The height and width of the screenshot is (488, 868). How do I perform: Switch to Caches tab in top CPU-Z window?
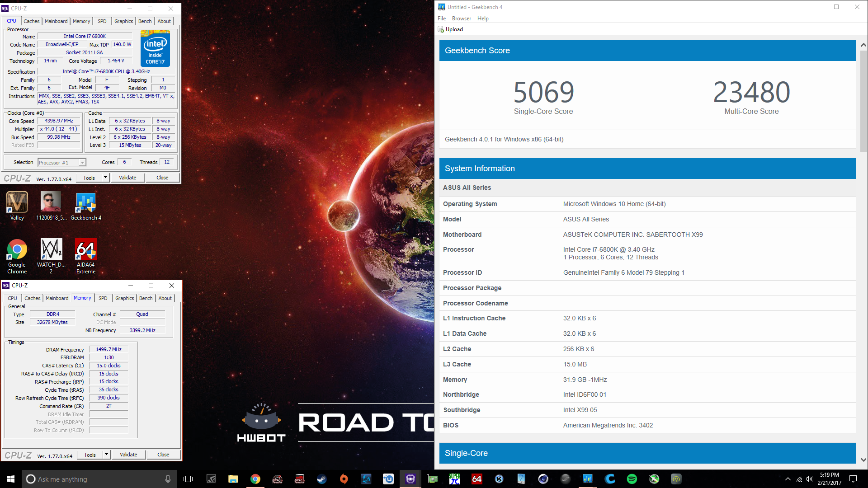coord(32,21)
